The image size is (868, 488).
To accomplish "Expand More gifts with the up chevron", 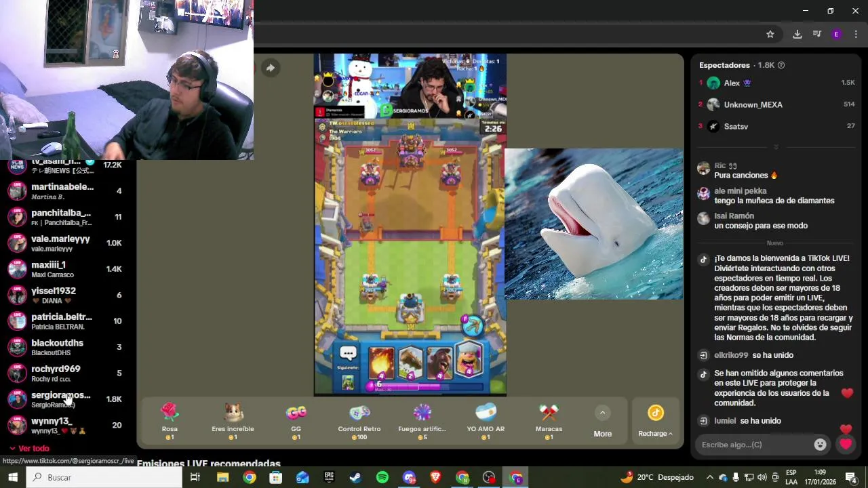I will tap(602, 413).
